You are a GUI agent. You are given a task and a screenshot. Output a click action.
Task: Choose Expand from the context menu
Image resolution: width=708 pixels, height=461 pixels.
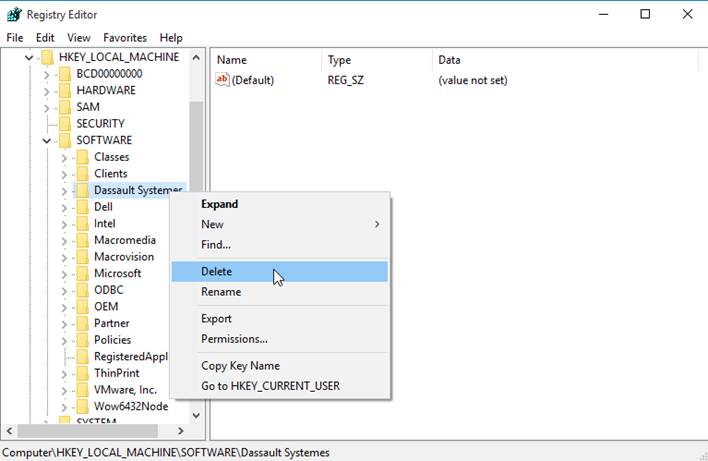pyautogui.click(x=279, y=204)
